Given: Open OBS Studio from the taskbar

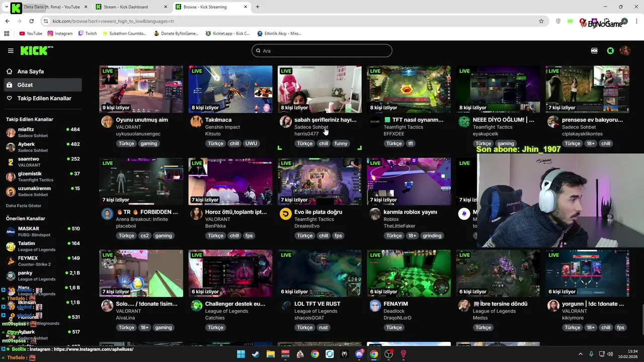Looking at the screenshot, I should click(388, 354).
